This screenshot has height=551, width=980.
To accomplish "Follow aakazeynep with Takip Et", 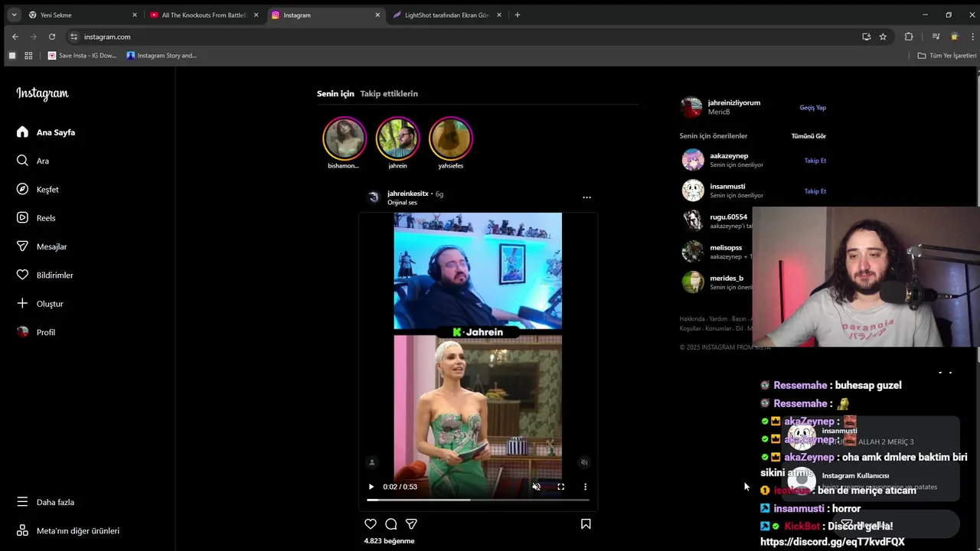I will (815, 161).
